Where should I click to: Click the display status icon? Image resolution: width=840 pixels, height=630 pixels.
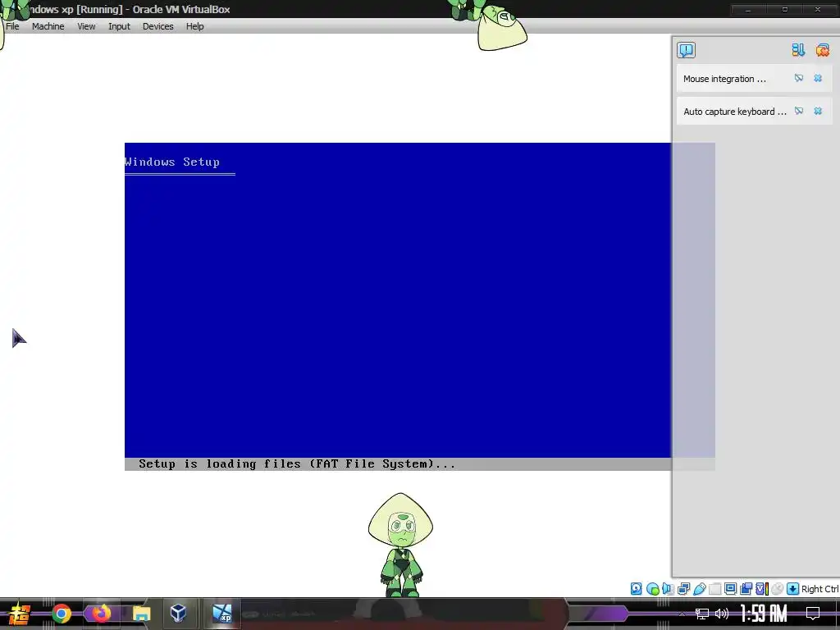pos(730,589)
